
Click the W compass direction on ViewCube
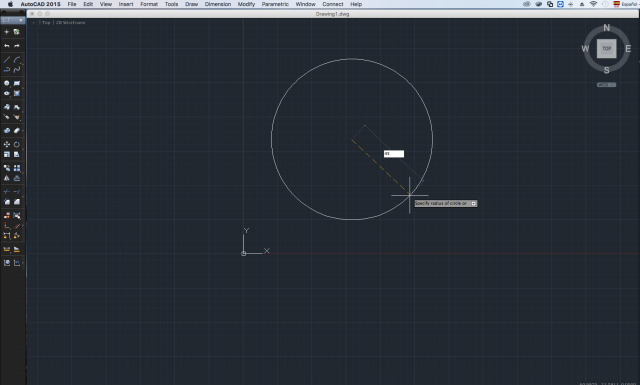point(585,49)
